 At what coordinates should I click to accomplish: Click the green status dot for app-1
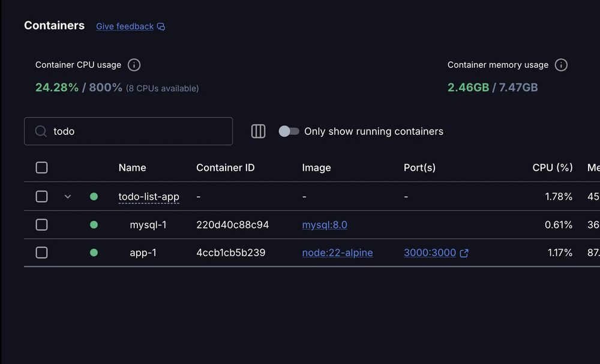coord(94,252)
